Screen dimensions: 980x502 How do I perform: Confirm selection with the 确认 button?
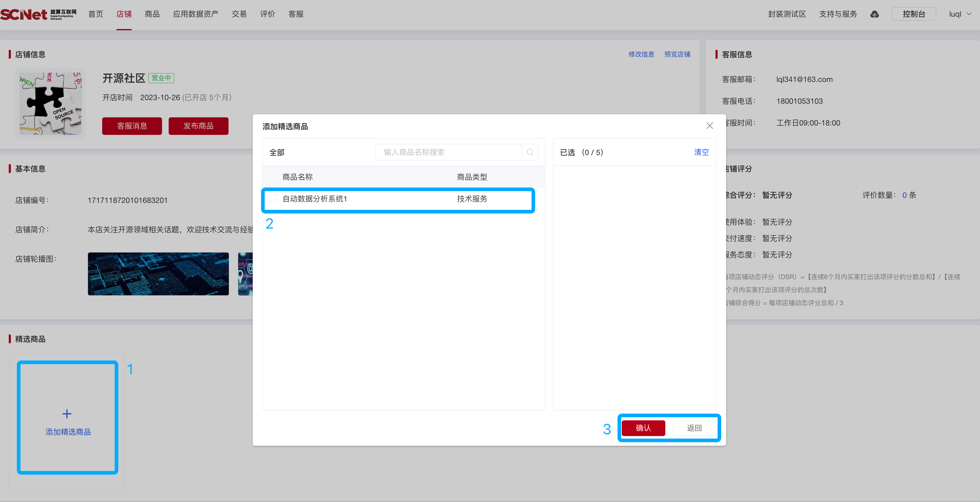point(643,428)
